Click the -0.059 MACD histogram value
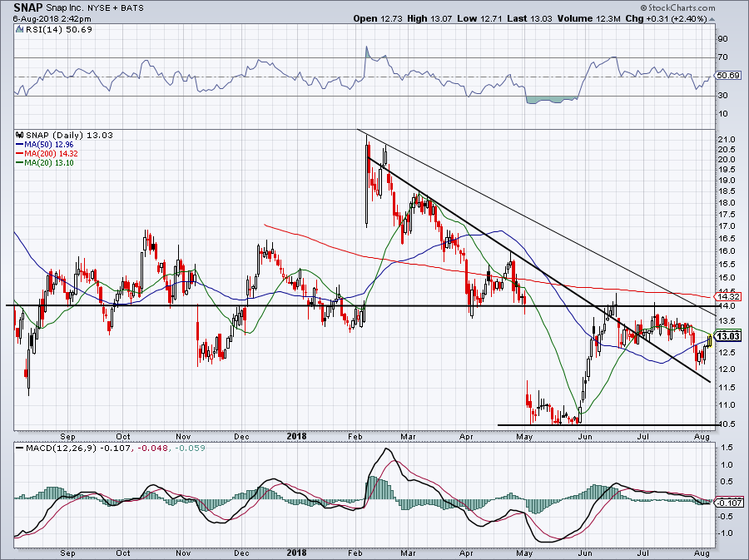 (x=190, y=448)
